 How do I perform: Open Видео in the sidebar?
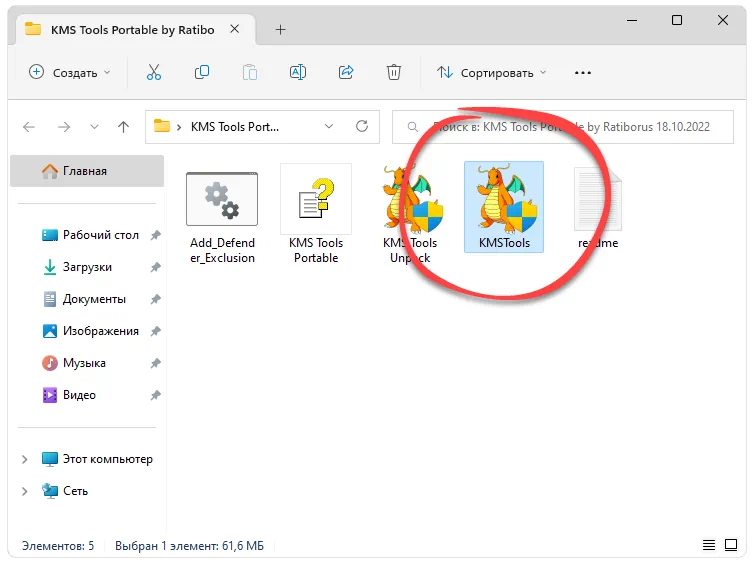pos(70,395)
